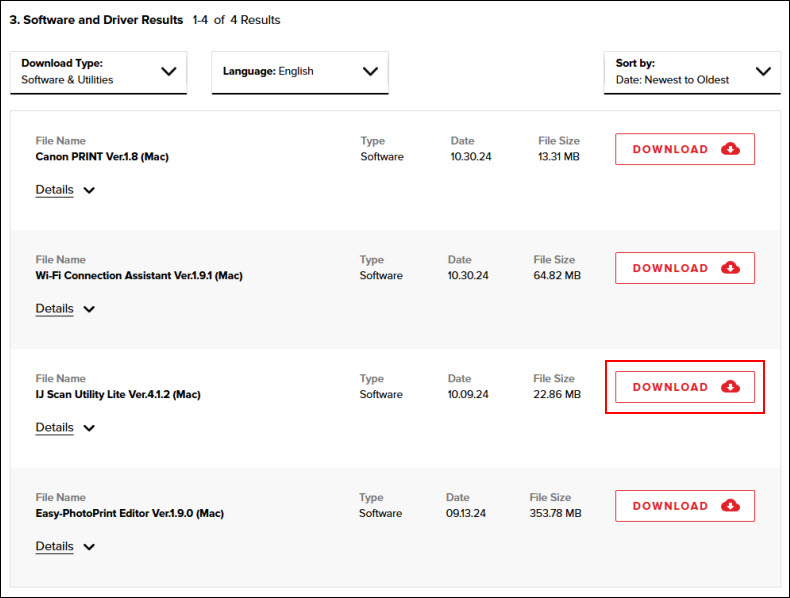The width and height of the screenshot is (790, 598).
Task: Click Easy-PhotoPrint Editor Ver.1.9.0 file name
Action: 129,514
